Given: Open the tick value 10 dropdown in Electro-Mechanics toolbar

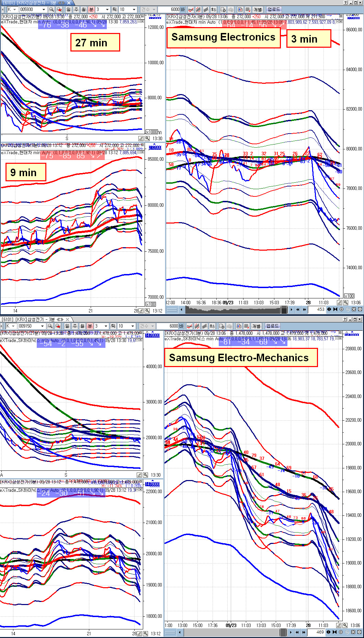Looking at the screenshot, I should click(x=133, y=326).
